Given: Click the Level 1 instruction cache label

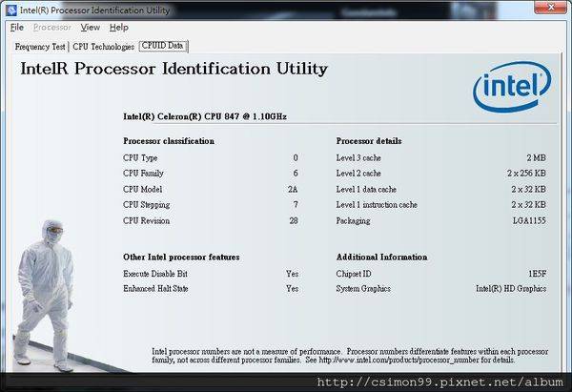Looking at the screenshot, I should (x=377, y=205).
